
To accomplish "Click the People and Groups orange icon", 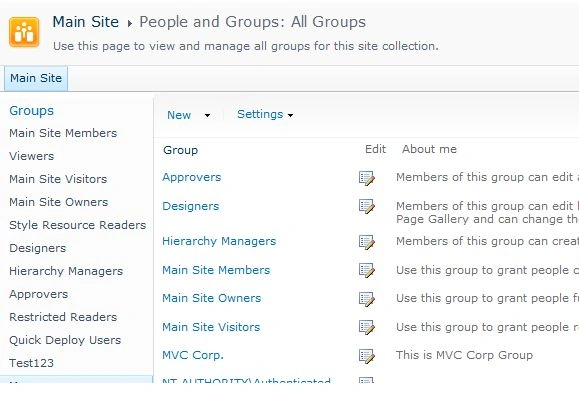I will (x=24, y=32).
